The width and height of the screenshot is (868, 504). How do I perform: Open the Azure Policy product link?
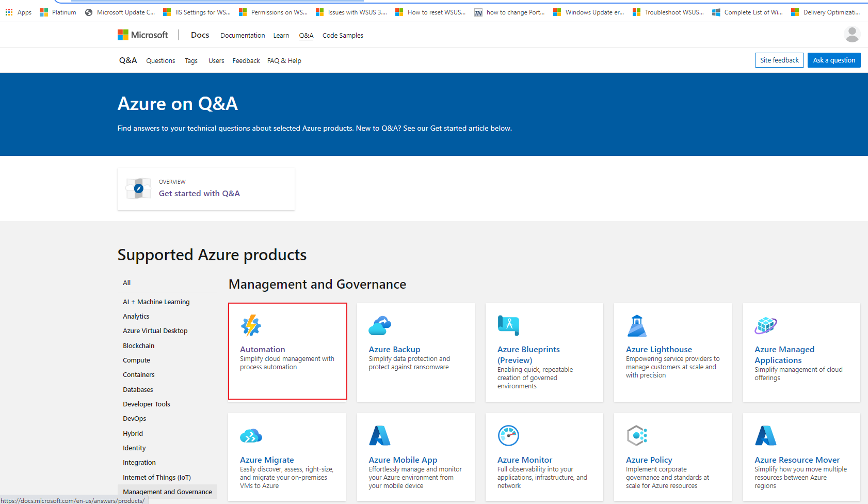[649, 460]
